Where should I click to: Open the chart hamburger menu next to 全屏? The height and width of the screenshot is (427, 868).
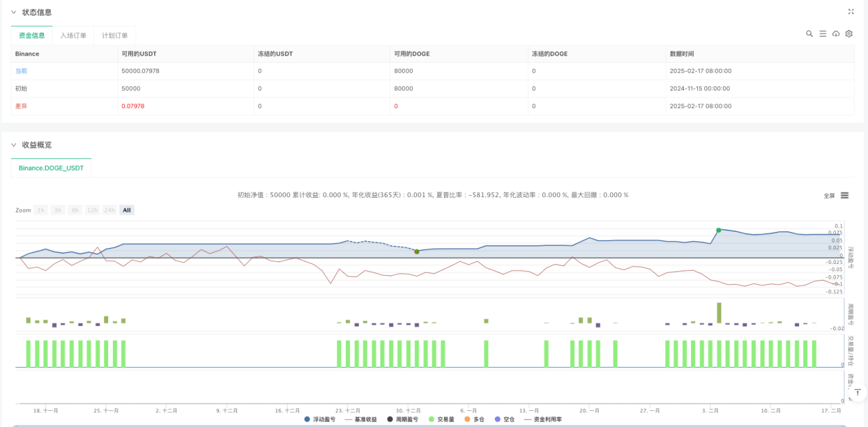pos(845,195)
